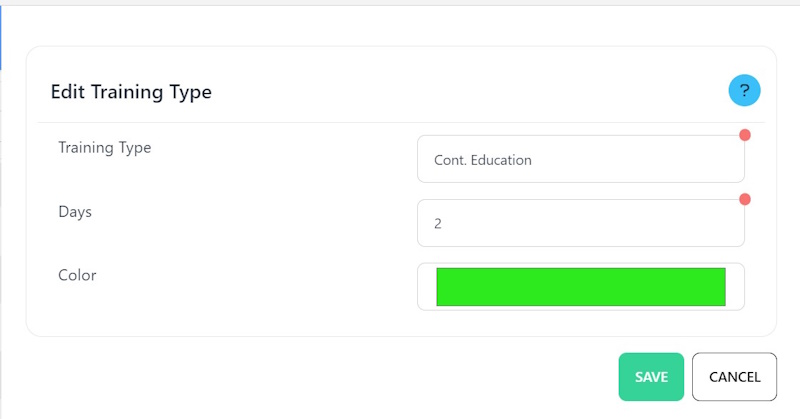Focus the Training Type input field
This screenshot has width=800, height=419.
point(580,159)
